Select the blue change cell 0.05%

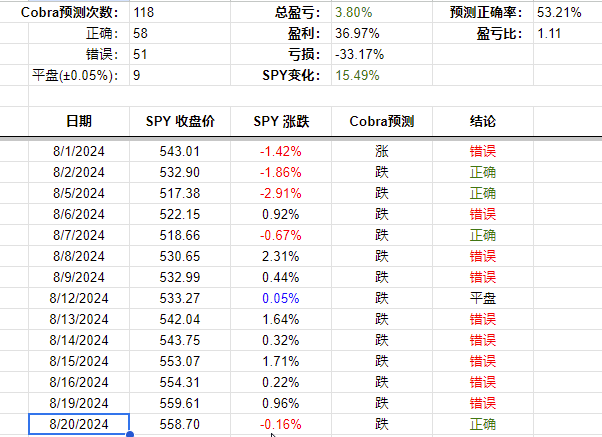(281, 298)
